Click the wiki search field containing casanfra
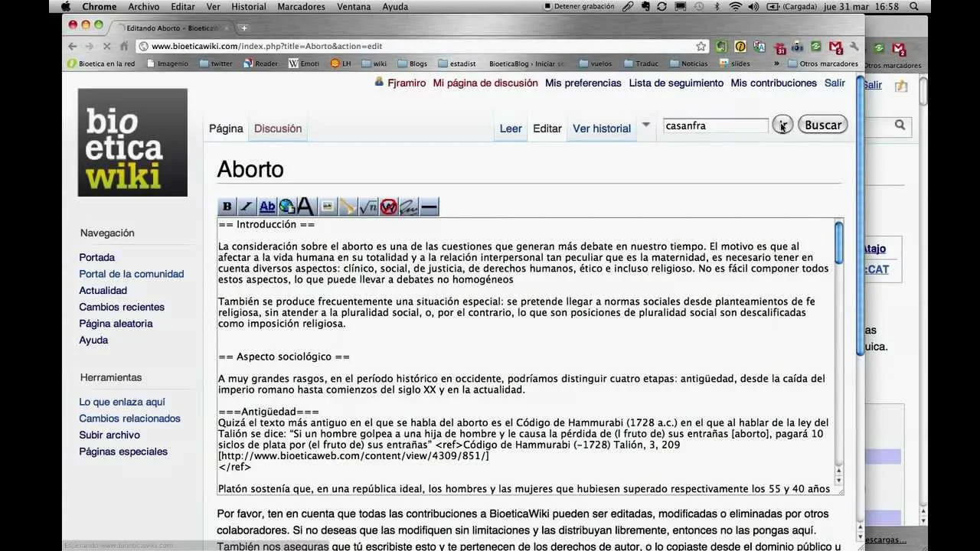 pos(716,126)
